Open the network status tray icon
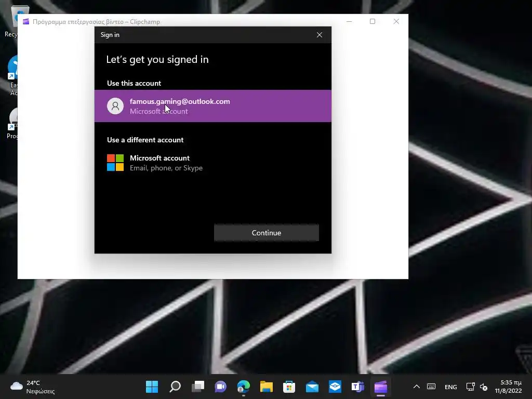Screen dimensions: 532x399 click(x=470, y=387)
